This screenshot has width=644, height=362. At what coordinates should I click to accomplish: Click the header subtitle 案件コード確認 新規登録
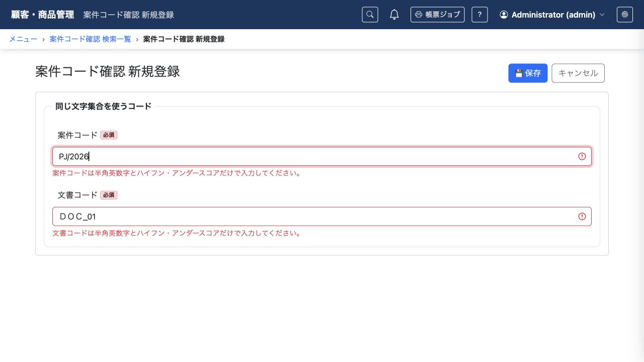(129, 15)
